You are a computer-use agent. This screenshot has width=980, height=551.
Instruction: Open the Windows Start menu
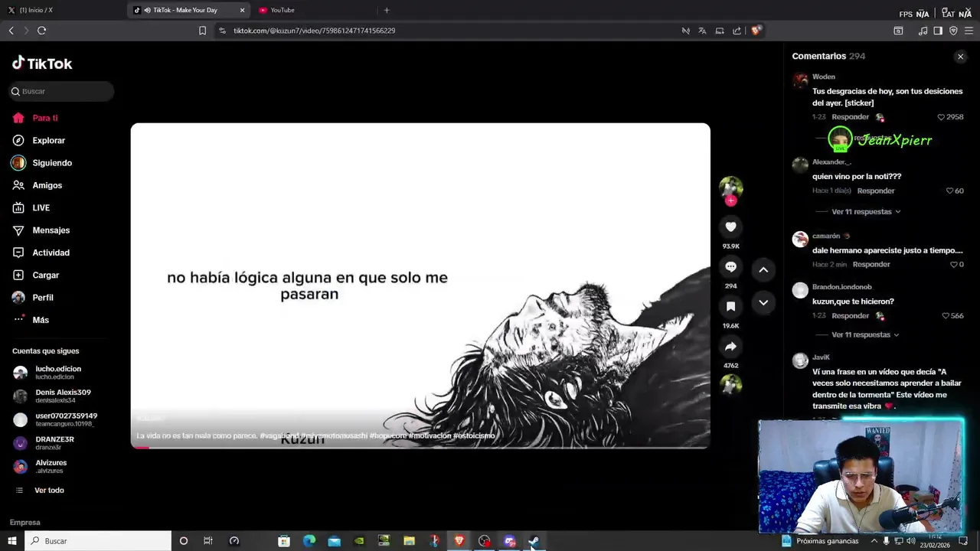coord(12,541)
